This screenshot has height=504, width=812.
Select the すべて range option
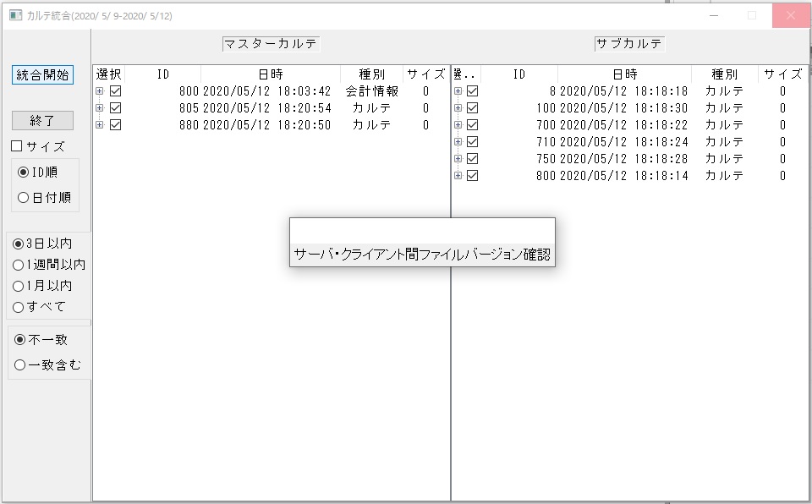[19, 307]
